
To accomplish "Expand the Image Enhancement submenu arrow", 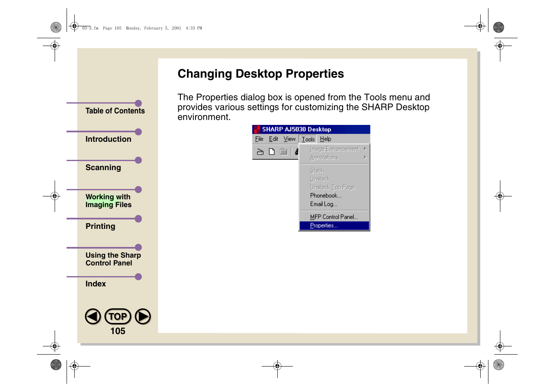I will [365, 149].
